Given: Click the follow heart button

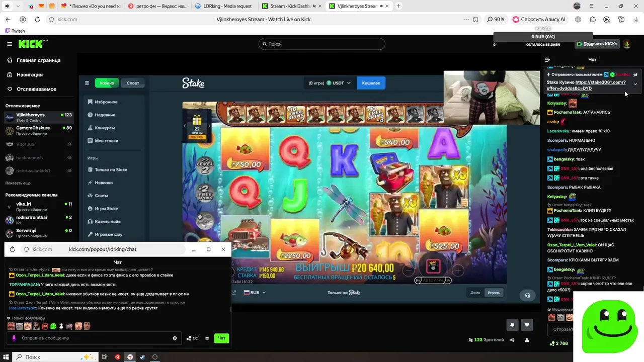Looking at the screenshot, I should click(527, 325).
